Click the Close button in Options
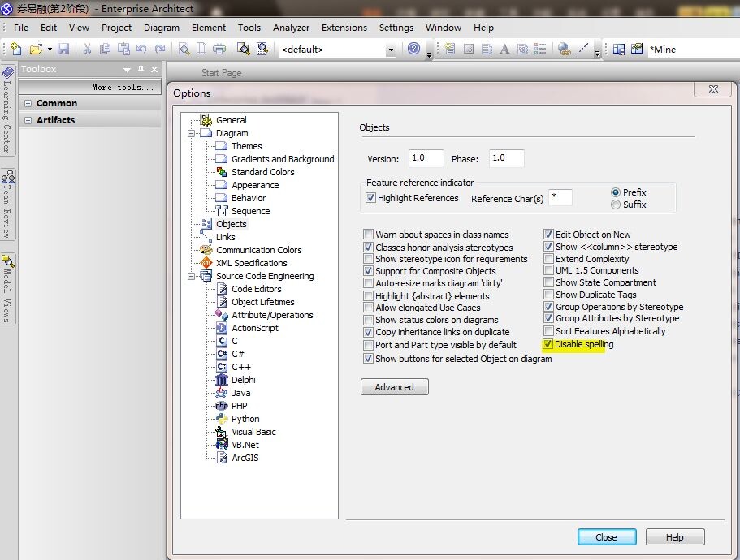740x560 pixels. tap(607, 537)
